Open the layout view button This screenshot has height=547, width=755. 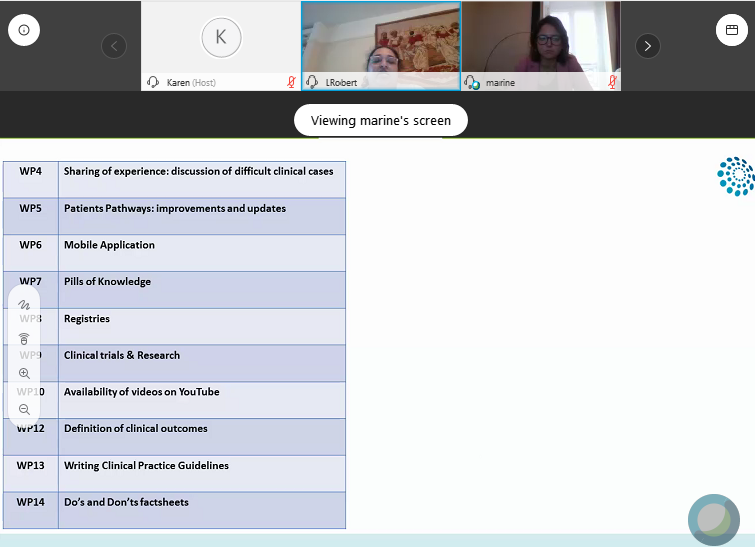pos(731,30)
